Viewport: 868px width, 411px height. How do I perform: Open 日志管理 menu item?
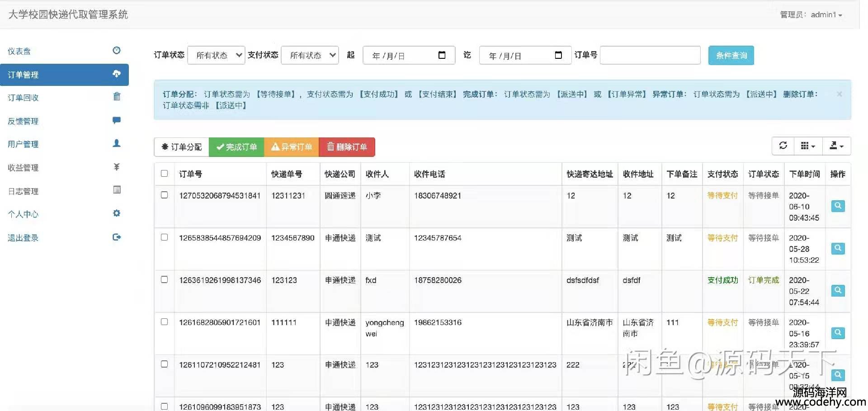64,191
